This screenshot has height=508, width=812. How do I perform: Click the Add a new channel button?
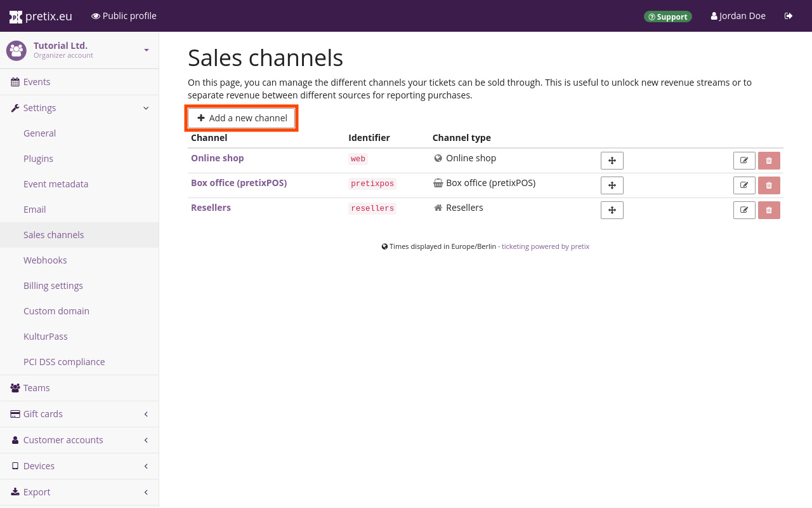(241, 118)
